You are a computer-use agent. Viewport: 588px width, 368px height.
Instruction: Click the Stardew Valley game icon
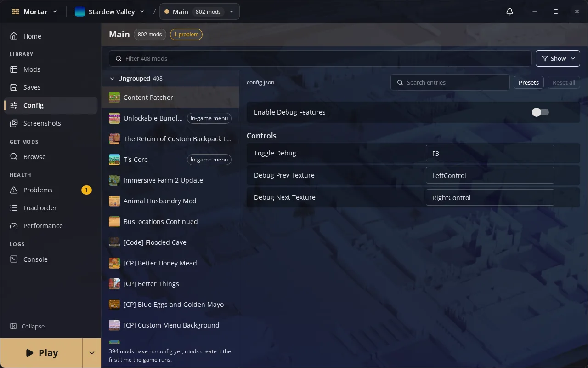tap(80, 11)
